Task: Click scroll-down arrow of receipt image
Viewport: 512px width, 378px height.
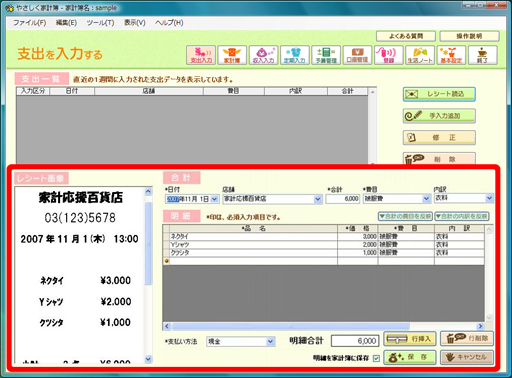Action: [148, 359]
